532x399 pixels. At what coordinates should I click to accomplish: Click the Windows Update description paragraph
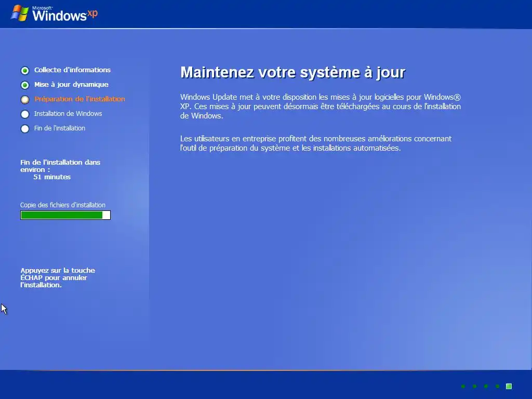pyautogui.click(x=320, y=106)
